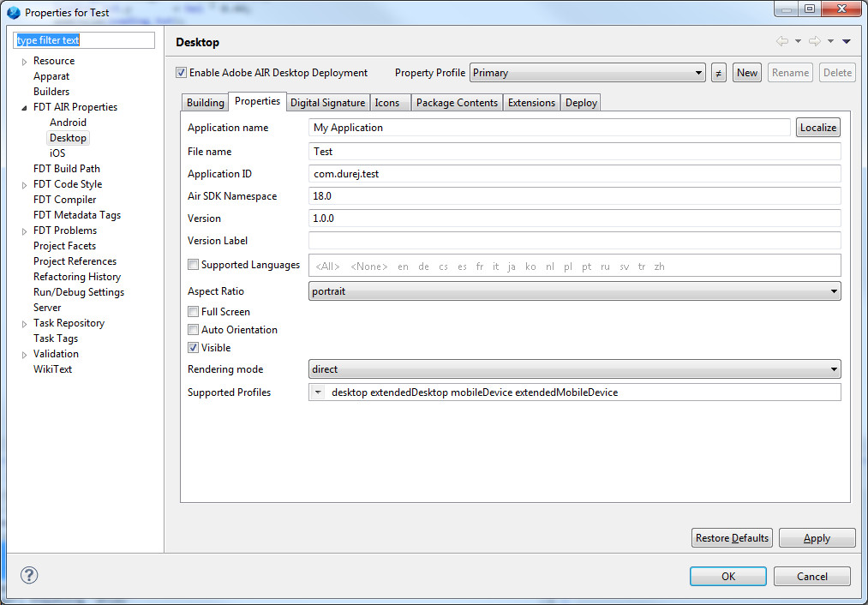
Task: Open the view menu triangle icon
Action: tap(847, 41)
